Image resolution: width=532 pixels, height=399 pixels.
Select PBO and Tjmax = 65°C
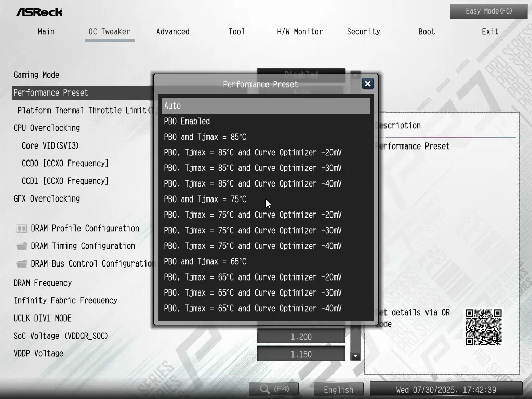click(x=265, y=262)
